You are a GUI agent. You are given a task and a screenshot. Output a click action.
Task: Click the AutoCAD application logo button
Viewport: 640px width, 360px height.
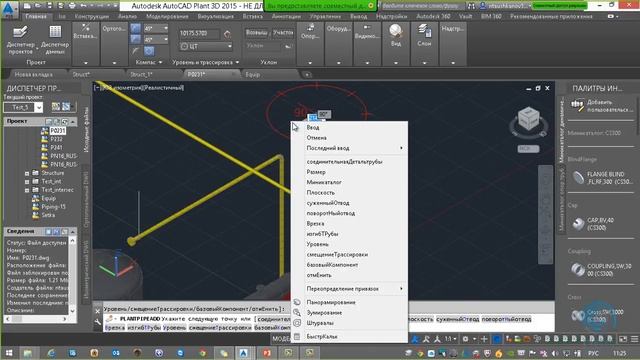point(9,9)
